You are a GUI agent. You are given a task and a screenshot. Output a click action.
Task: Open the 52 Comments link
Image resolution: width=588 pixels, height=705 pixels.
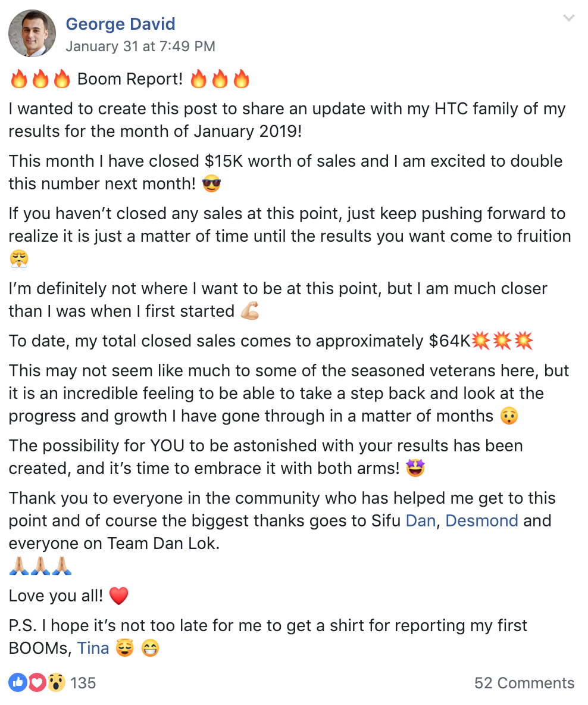point(524,683)
